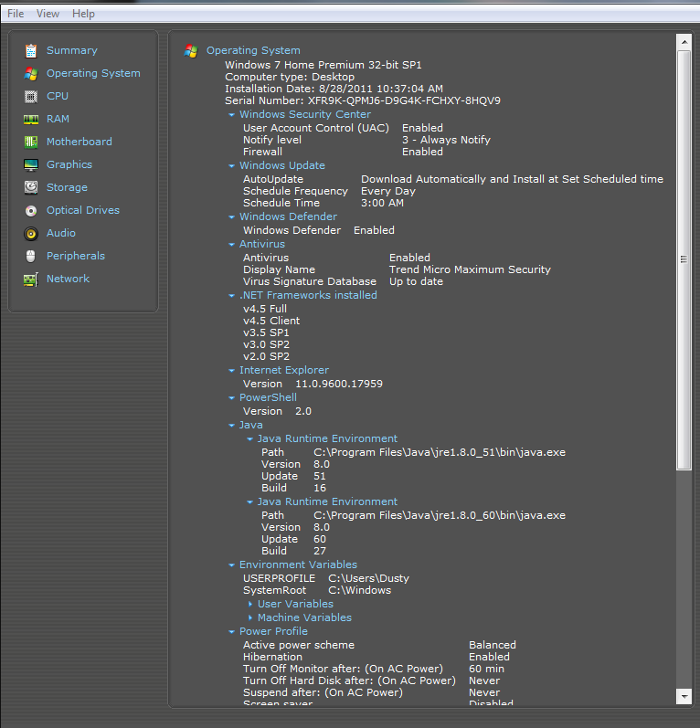This screenshot has height=728, width=700.
Task: Click 'v4.5 Full' framework entry
Action: point(265,310)
